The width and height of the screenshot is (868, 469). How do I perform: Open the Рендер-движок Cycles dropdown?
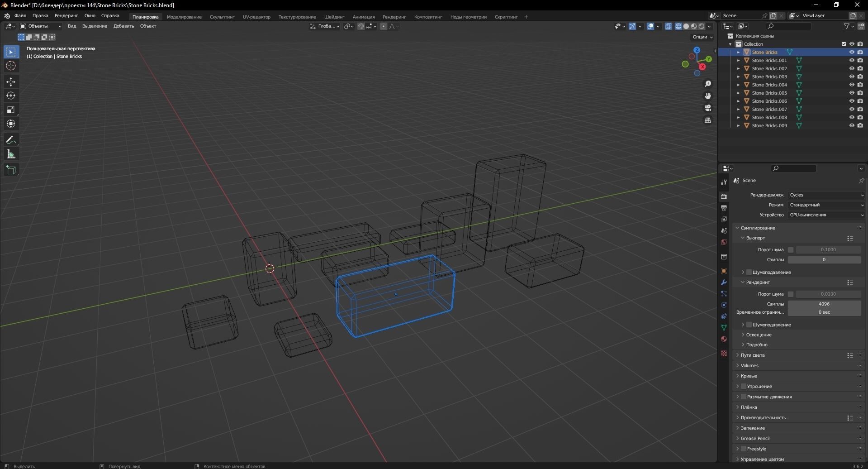(x=826, y=195)
